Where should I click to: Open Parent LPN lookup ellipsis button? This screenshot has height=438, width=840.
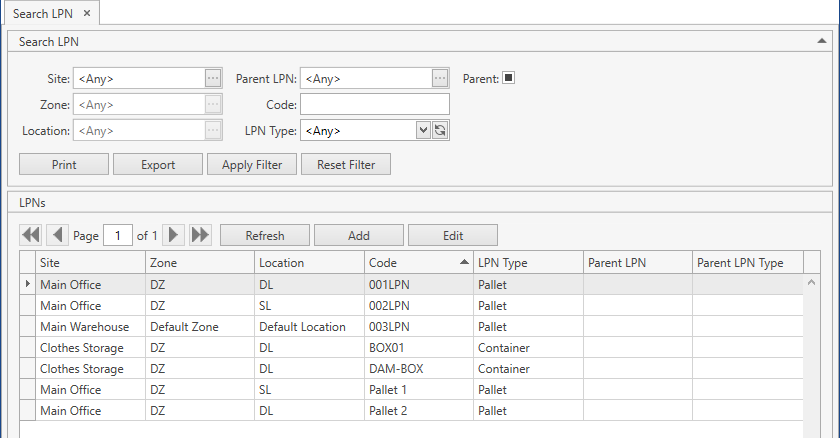440,78
